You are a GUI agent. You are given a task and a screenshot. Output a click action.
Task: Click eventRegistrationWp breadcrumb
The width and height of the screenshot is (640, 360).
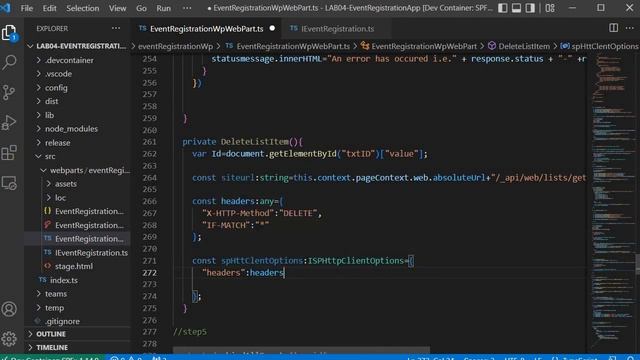click(x=176, y=46)
